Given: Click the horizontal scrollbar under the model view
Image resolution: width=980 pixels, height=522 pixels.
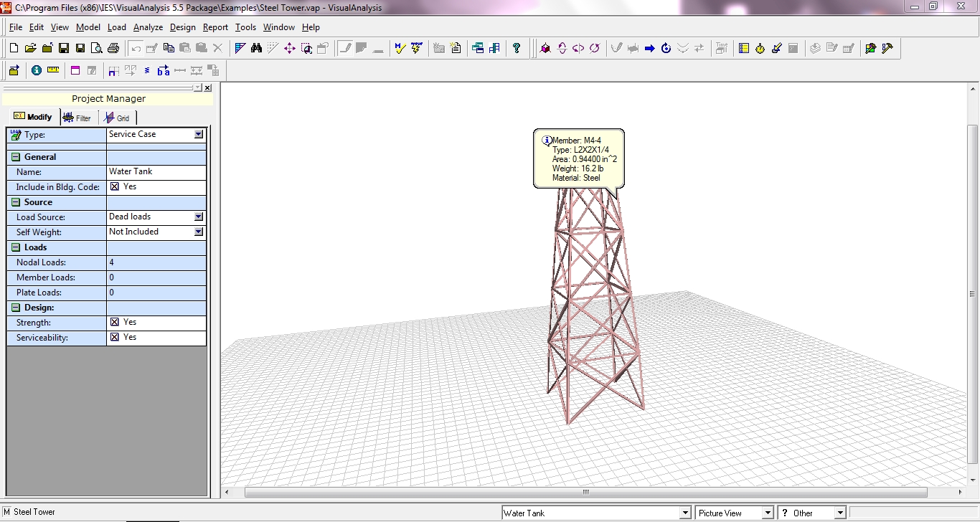Looking at the screenshot, I should 585,493.
